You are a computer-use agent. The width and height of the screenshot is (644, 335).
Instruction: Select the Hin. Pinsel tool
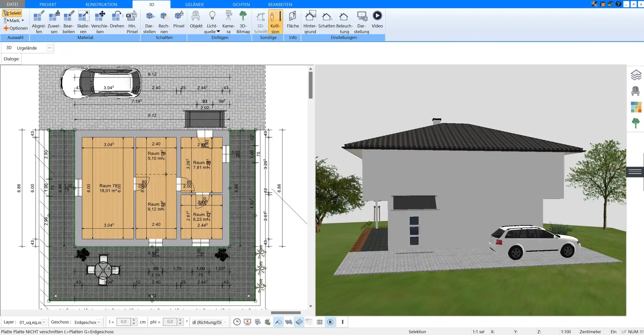tap(132, 22)
